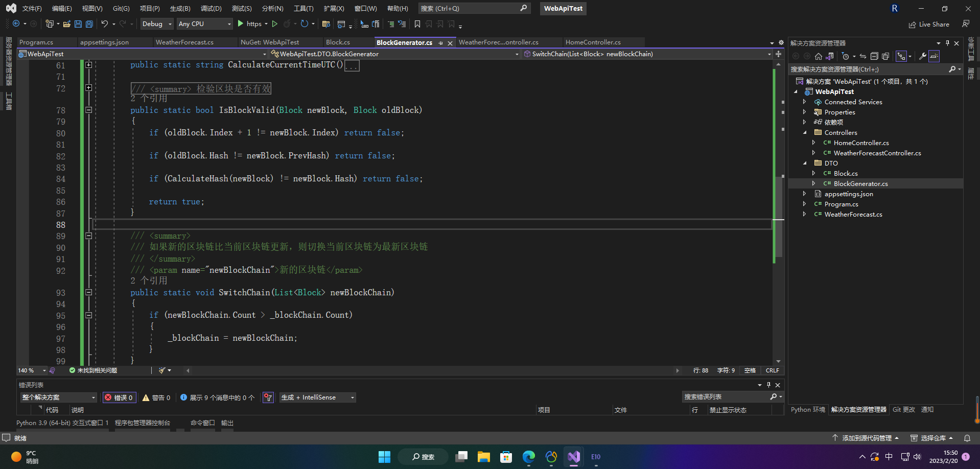The width and height of the screenshot is (980, 469).
Task: Toggle the warnings filter button
Action: point(156,397)
